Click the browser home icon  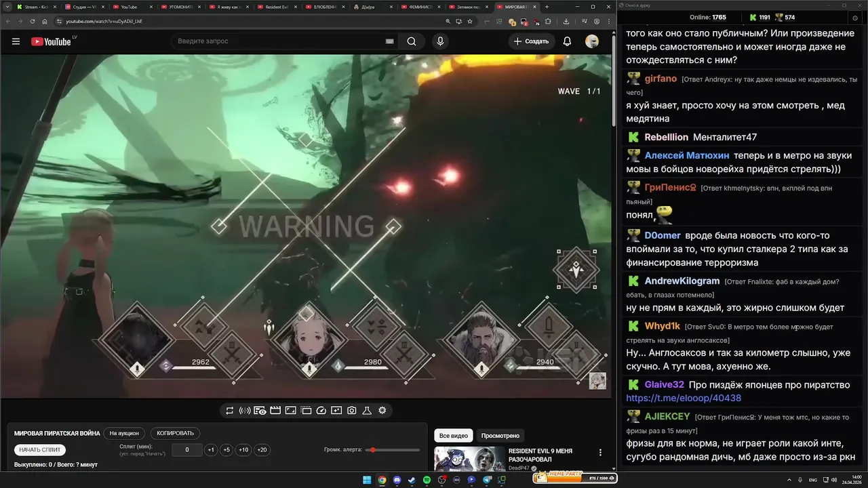point(45,21)
